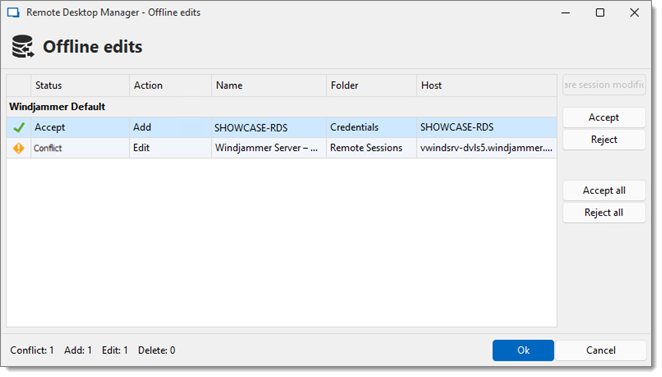The width and height of the screenshot is (662, 377).
Task: Click the vwindsrv-dvls5.windjammer host cell
Action: [486, 148]
